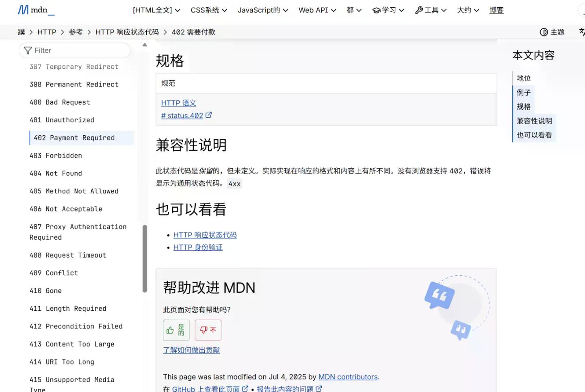This screenshot has height=392, width=585.
Task: Open the 大约 dropdown menu
Action: pos(464,10)
